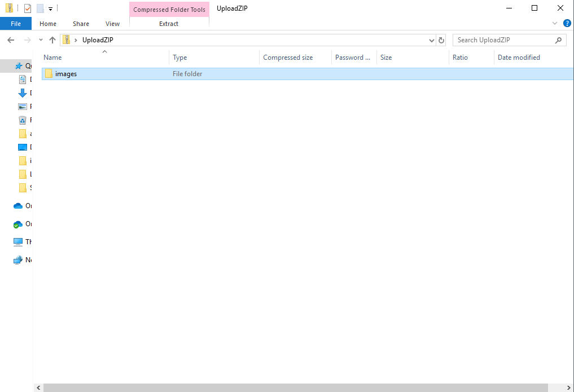The width and height of the screenshot is (574, 392).
Task: Select the images folder row
Action: (308, 74)
